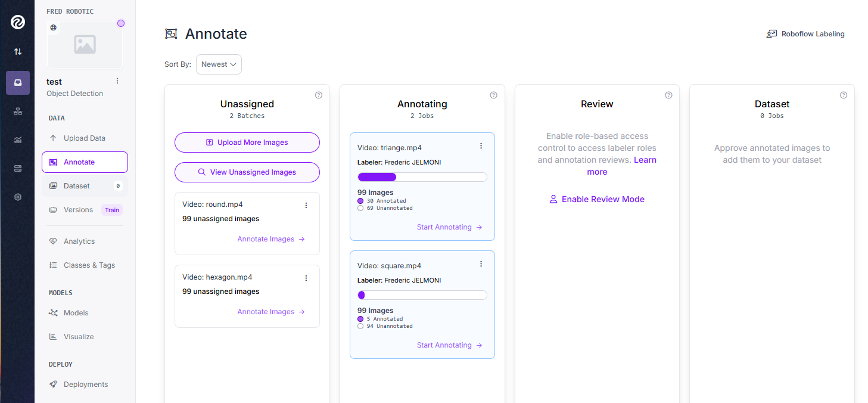
Task: Open options menu for triange.mp4 job
Action: point(481,146)
